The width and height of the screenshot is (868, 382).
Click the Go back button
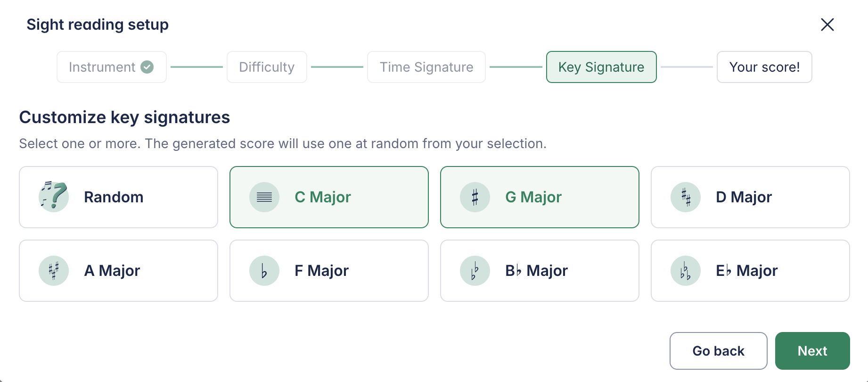[718, 351]
